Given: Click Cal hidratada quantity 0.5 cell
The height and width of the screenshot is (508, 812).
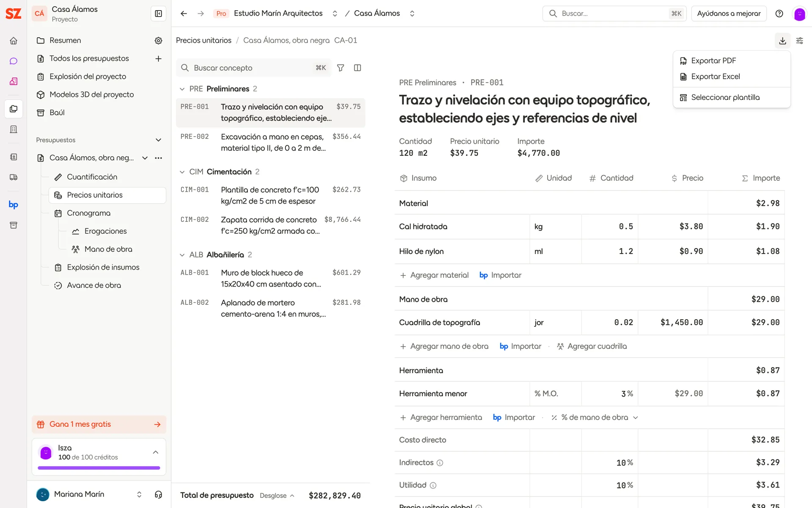Looking at the screenshot, I should (x=609, y=226).
